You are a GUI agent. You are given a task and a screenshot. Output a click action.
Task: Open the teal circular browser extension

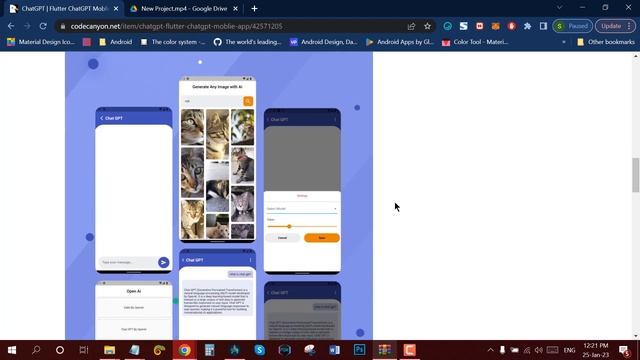click(x=448, y=26)
